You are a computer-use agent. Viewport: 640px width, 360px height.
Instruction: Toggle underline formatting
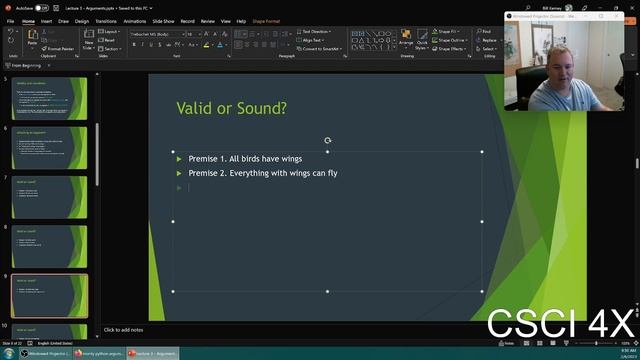(151, 45)
